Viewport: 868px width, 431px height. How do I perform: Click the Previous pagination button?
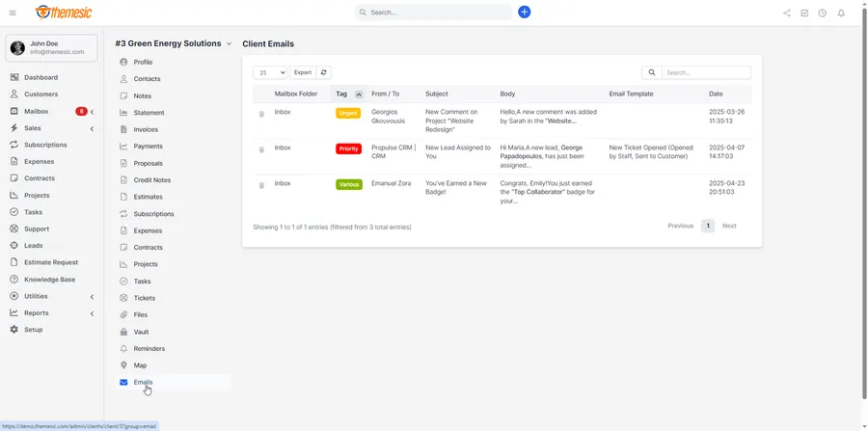(680, 226)
